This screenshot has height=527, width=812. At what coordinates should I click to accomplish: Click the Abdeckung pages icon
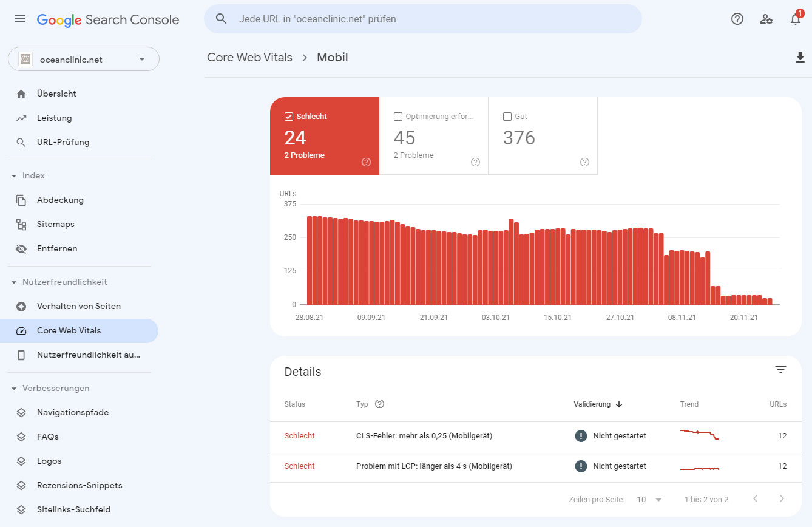tap(21, 200)
